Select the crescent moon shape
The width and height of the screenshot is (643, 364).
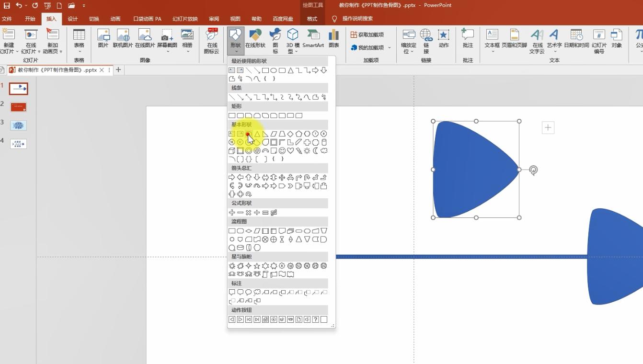[316, 151]
